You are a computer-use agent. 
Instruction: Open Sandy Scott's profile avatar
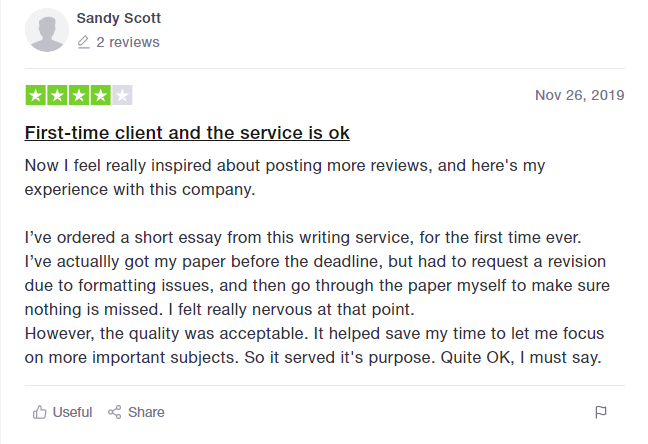point(47,30)
